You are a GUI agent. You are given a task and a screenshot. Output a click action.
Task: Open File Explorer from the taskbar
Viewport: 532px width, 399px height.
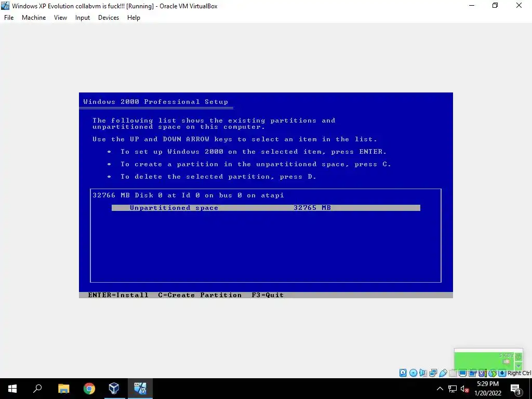tap(63, 389)
